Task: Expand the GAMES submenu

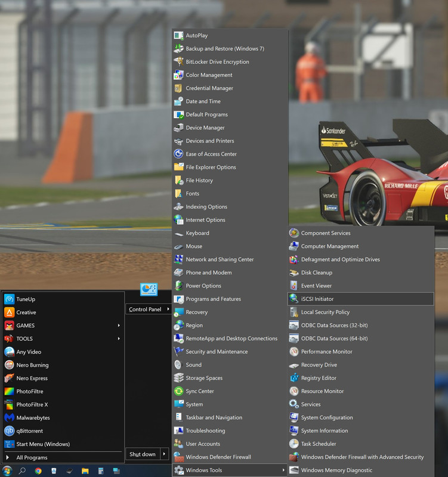Action: pos(119,326)
